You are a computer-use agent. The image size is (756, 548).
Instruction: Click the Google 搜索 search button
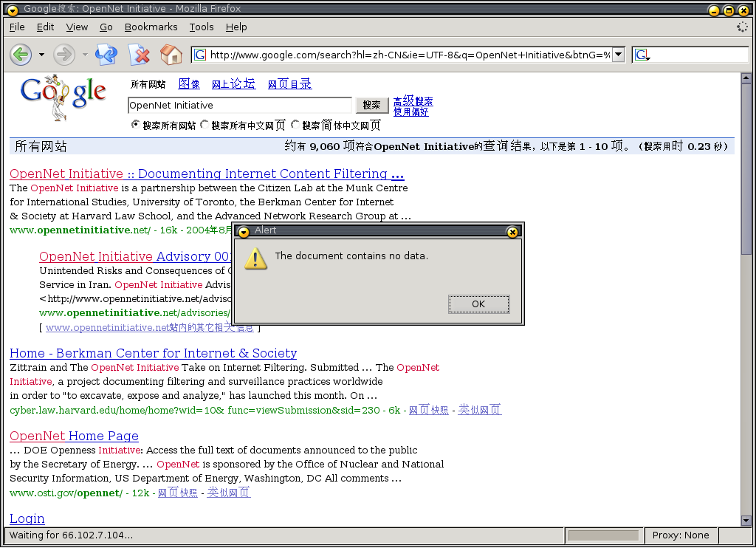(x=372, y=105)
